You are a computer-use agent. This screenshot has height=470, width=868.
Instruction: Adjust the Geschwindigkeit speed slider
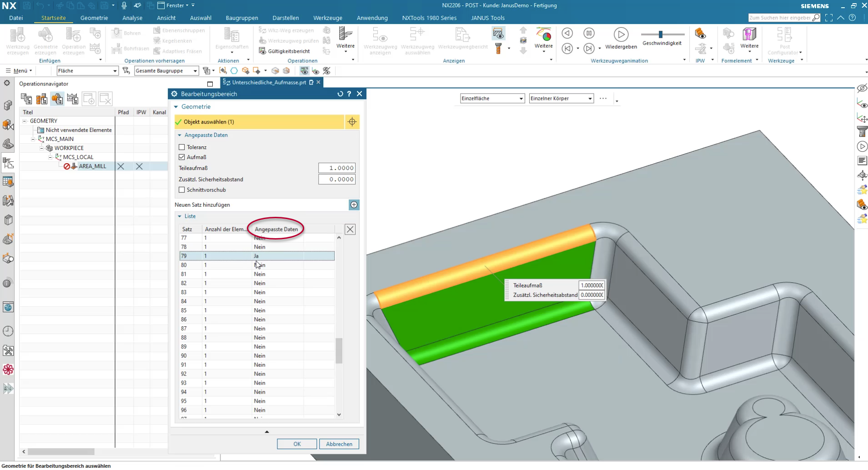coord(661,34)
